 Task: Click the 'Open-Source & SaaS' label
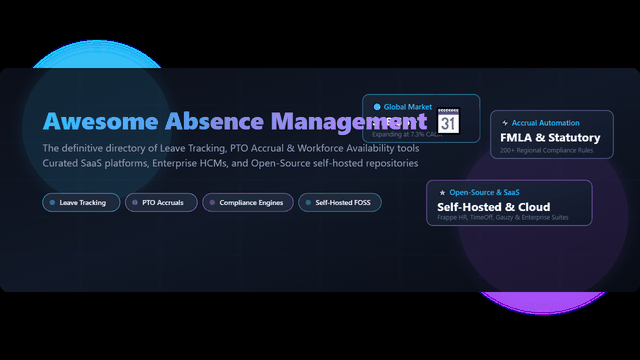[x=484, y=192]
